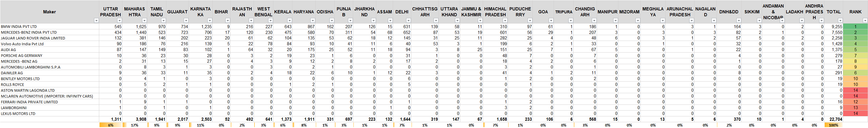Open the UTTARAKHAND column filter dropdown
Screen dimensions: 868x128
pos(457,21)
